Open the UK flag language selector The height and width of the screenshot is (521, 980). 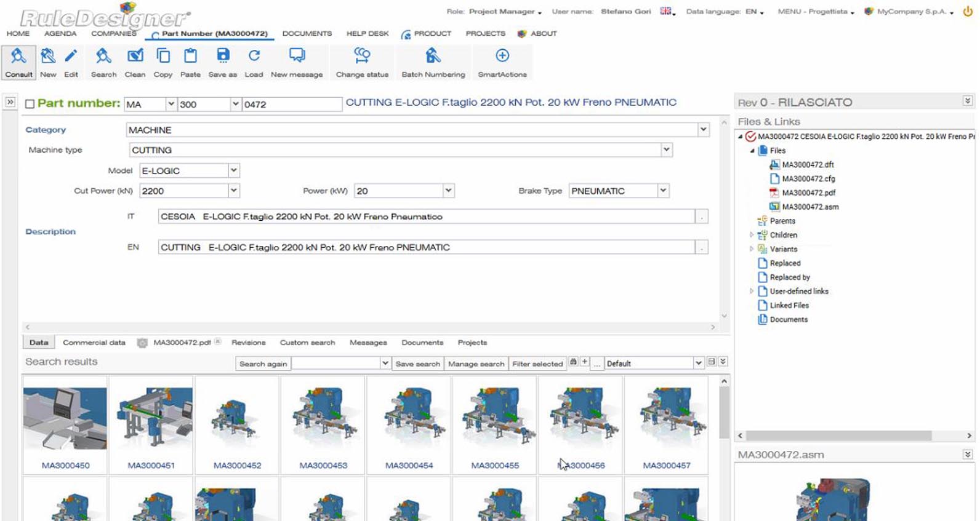click(x=667, y=11)
